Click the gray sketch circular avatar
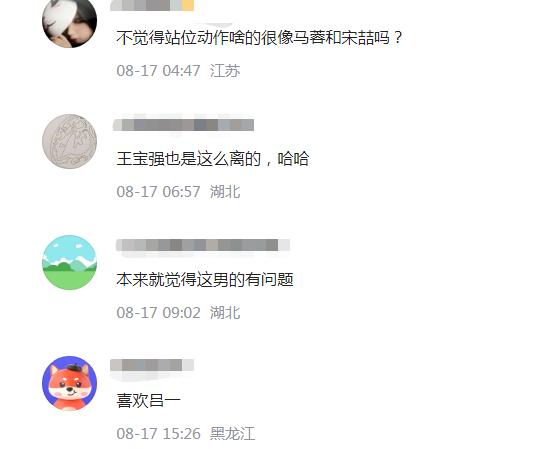Screen dimensions: 558x449 click(x=69, y=141)
